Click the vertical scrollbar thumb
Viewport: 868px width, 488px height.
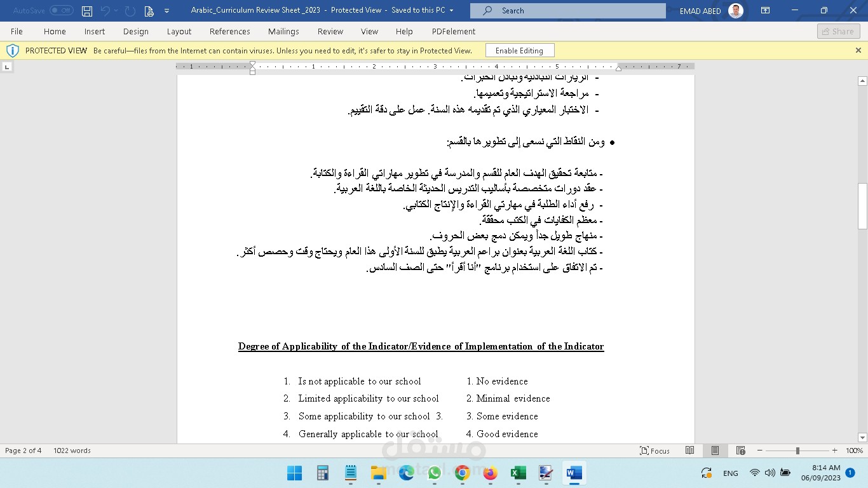(x=862, y=206)
